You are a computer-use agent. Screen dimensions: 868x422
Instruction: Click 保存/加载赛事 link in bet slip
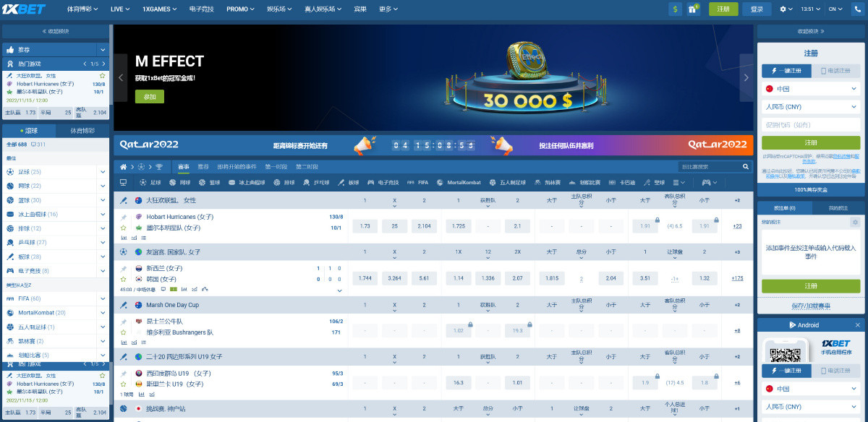811,306
